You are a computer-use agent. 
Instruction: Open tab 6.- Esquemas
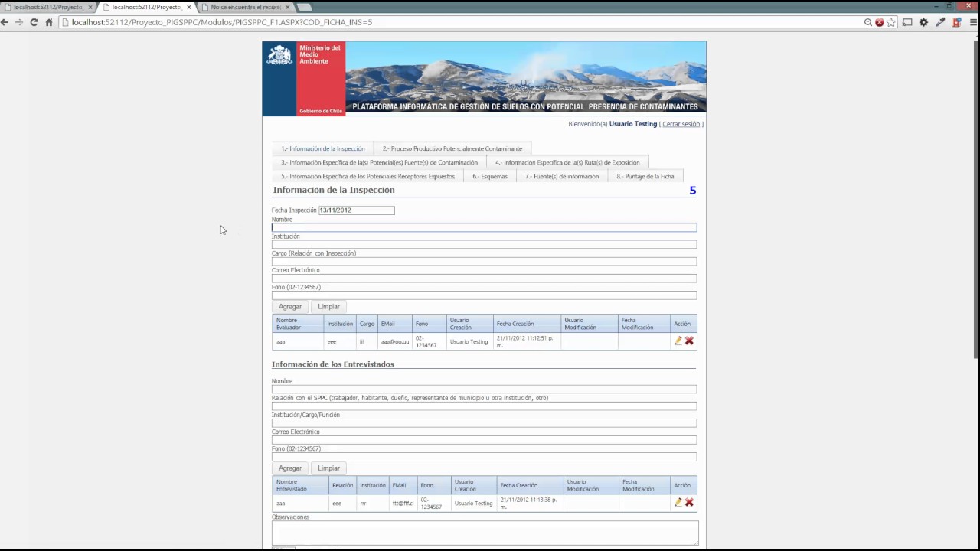(x=490, y=176)
